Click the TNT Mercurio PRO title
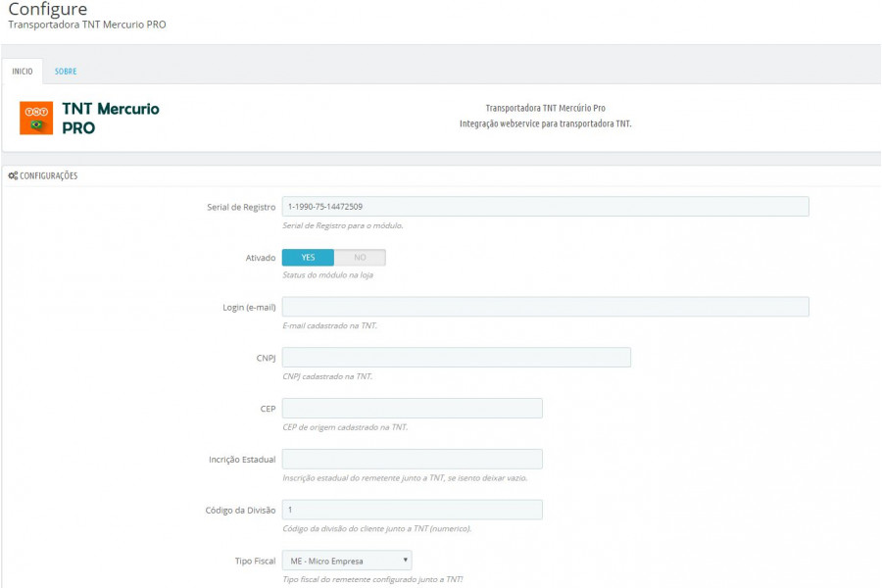 pyautogui.click(x=110, y=119)
